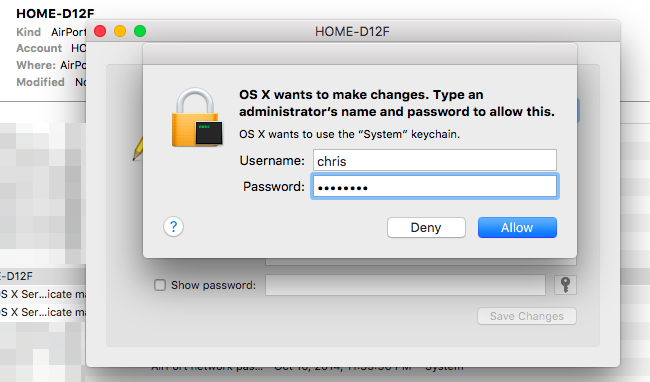Click the pencil icon behind the dialog
Image resolution: width=650 pixels, height=382 pixels.
pos(138,149)
